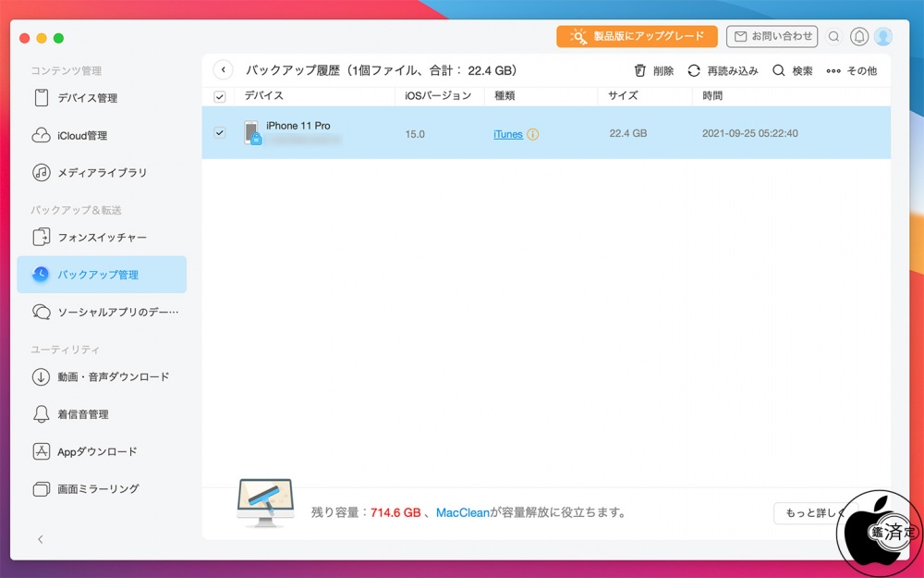
Task: Click 製品版にアップグレード button
Action: (x=637, y=37)
